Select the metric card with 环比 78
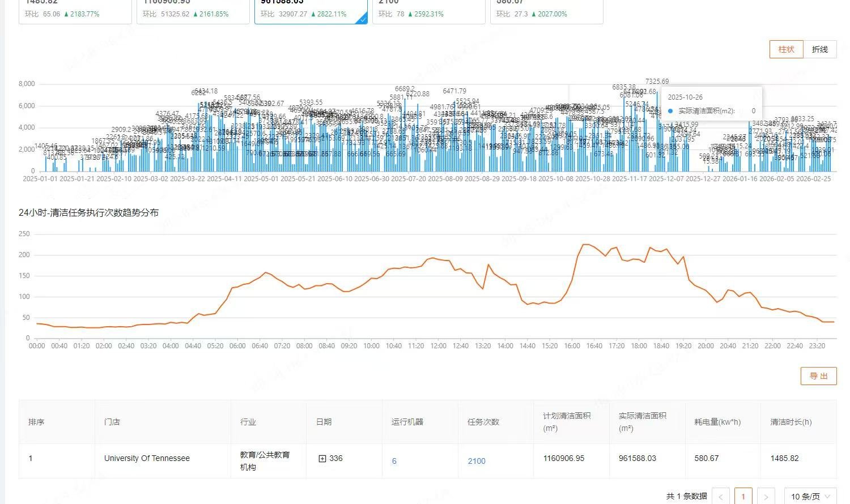 tap(429, 11)
